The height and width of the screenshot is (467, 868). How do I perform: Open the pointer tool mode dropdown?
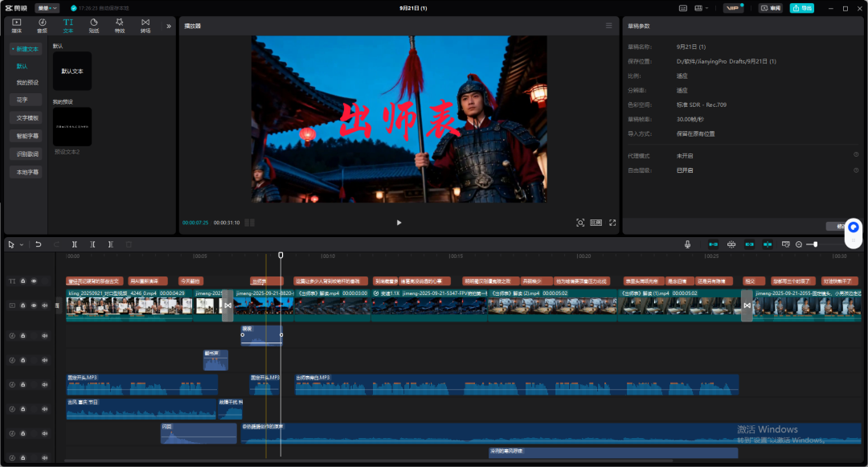click(x=22, y=244)
